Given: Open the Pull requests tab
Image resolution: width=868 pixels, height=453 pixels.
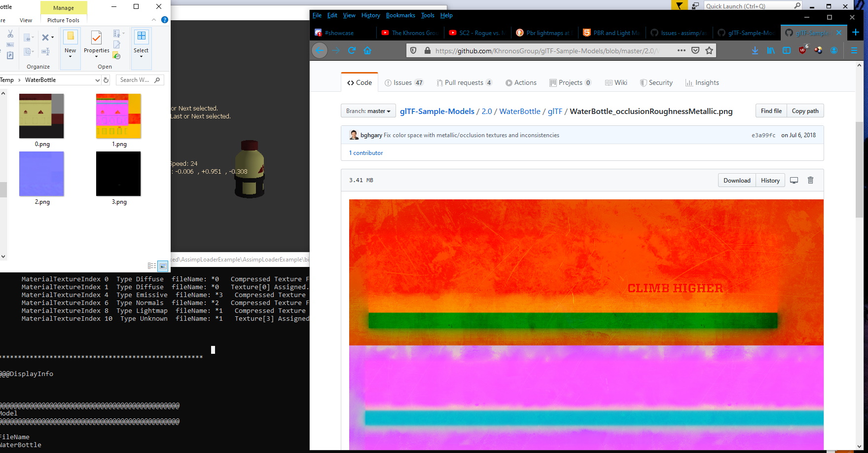Looking at the screenshot, I should (464, 82).
